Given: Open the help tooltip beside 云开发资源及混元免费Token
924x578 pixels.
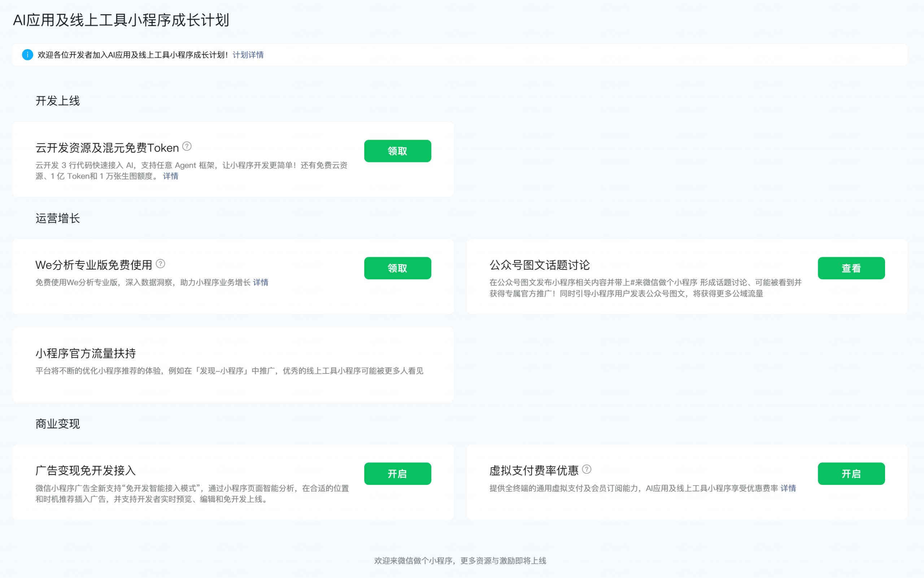Looking at the screenshot, I should pos(187,146).
